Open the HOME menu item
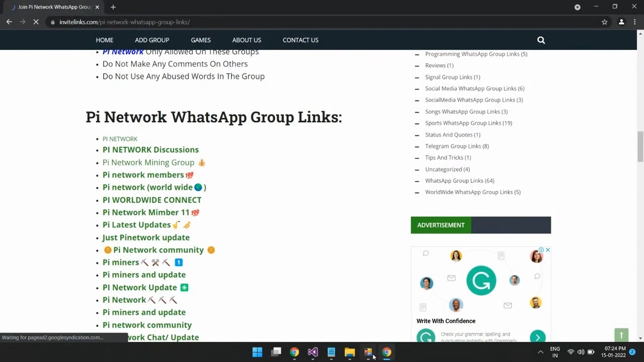This screenshot has height=362, width=644. tap(105, 40)
